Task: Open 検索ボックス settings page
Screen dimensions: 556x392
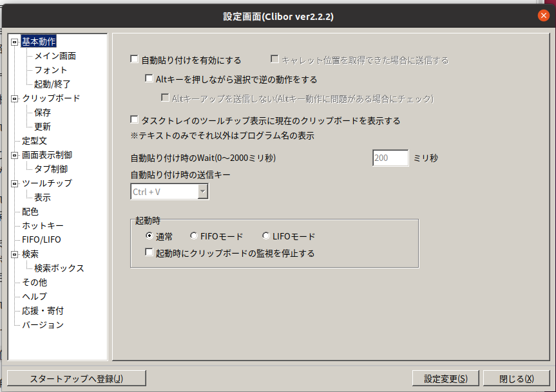Action: click(59, 268)
